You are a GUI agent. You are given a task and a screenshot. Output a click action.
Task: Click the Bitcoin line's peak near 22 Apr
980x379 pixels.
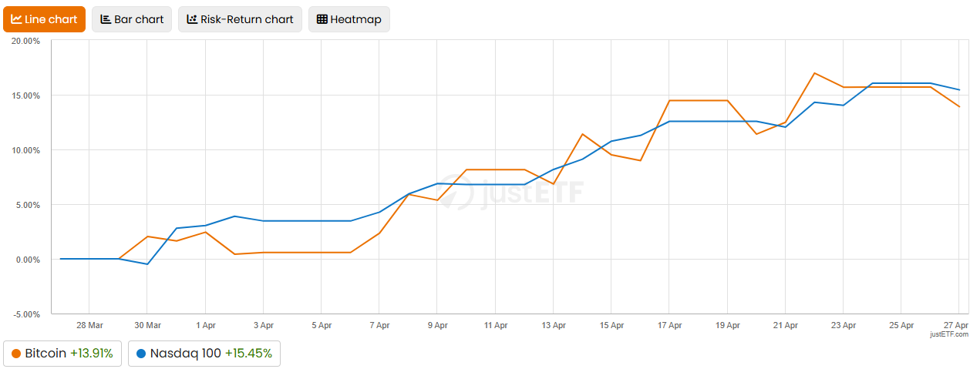point(814,73)
